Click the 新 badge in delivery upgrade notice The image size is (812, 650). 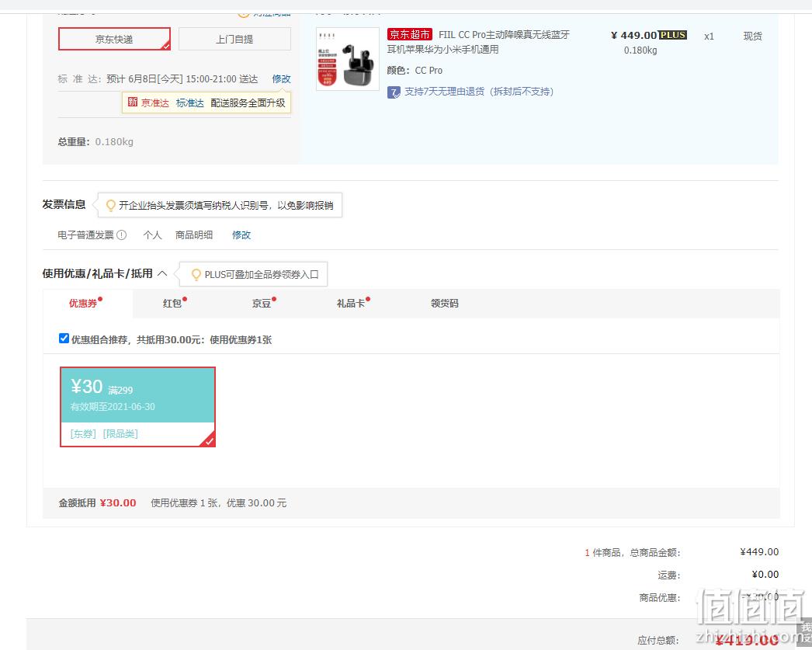133,102
